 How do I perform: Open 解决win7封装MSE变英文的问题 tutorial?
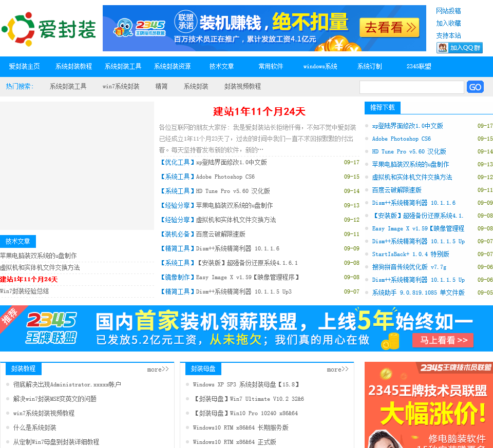point(55,399)
